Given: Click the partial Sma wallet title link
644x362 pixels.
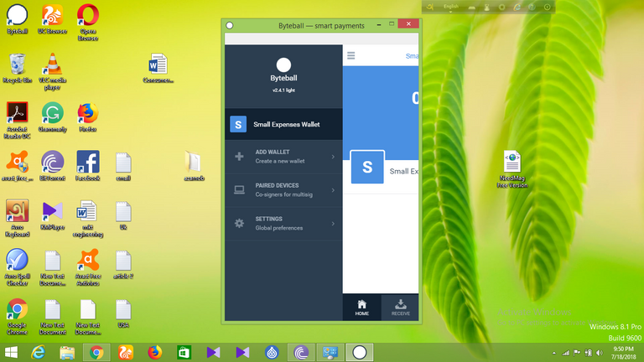Looking at the screenshot, I should point(412,56).
